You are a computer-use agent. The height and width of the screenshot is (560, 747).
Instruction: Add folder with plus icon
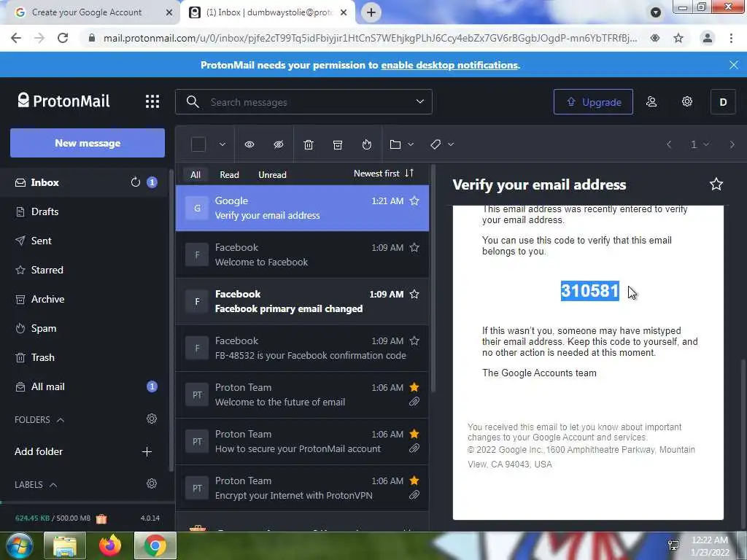coord(147,452)
